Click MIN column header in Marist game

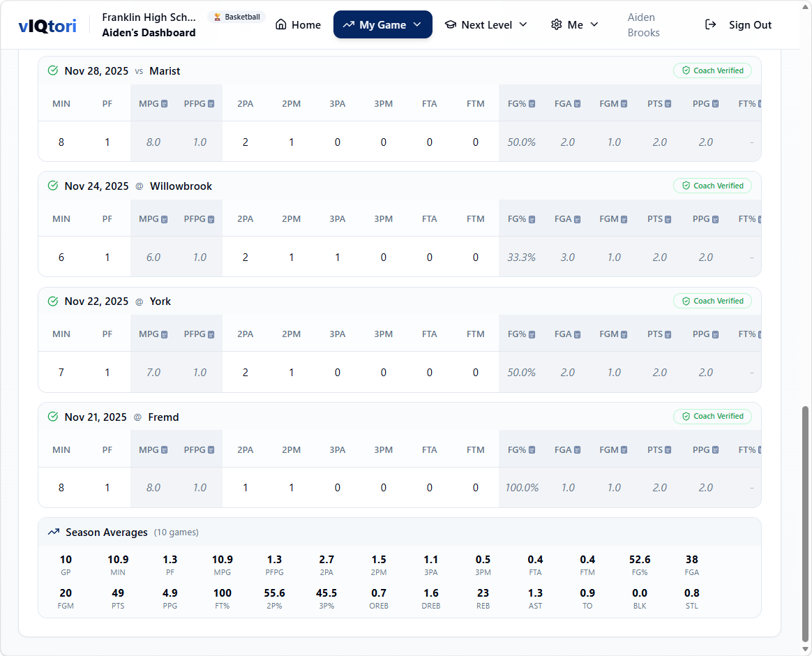(x=61, y=103)
